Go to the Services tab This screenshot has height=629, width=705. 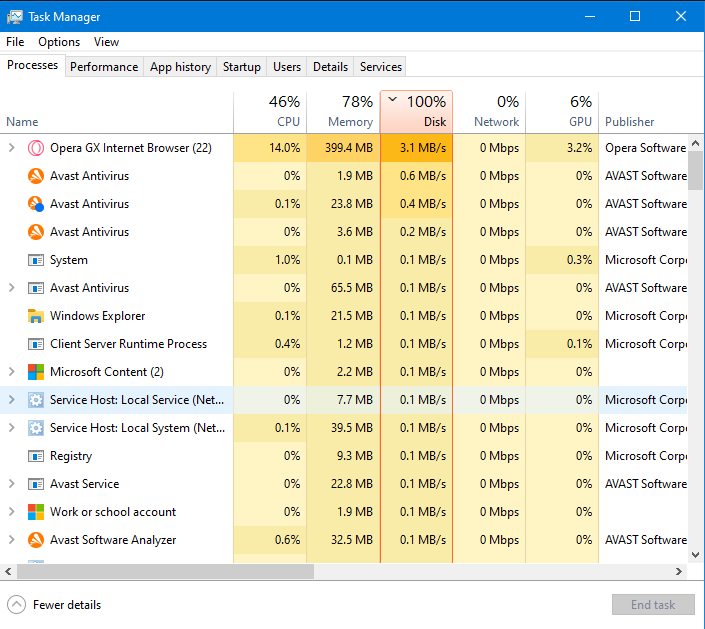click(380, 67)
